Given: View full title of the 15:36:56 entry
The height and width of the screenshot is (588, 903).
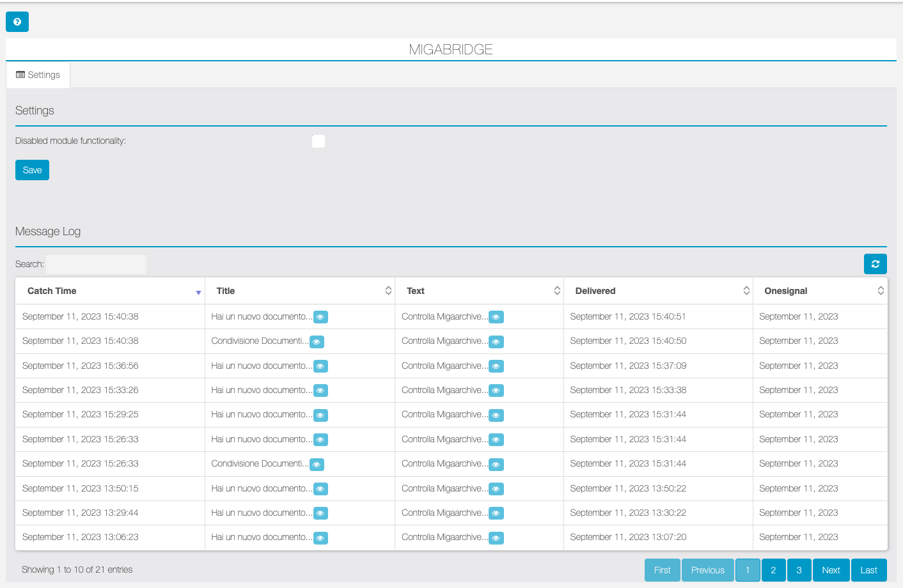Looking at the screenshot, I should click(320, 366).
